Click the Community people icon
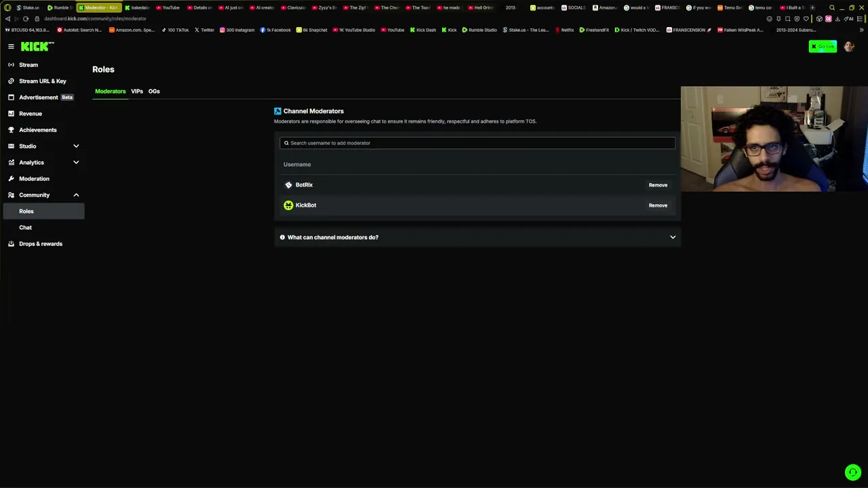The height and width of the screenshot is (488, 868). pos(11,195)
